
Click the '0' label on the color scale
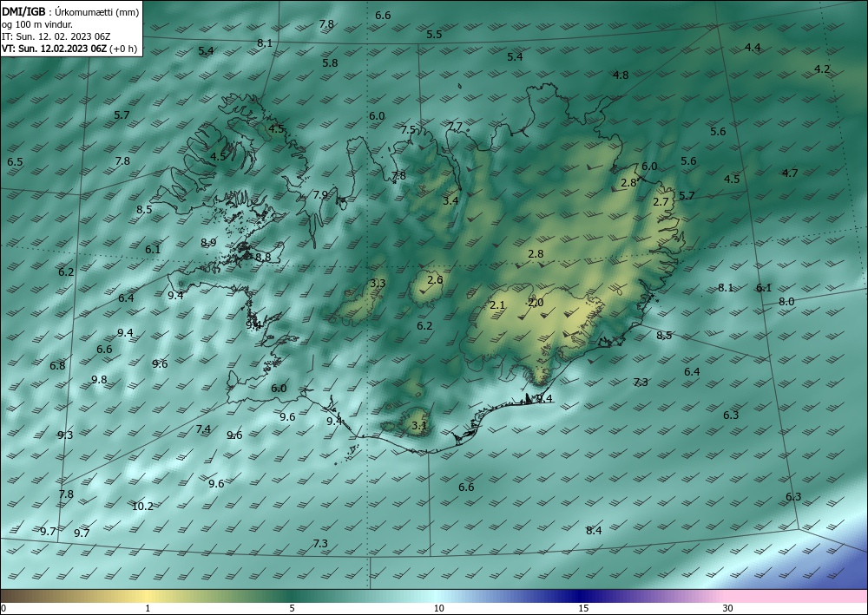click(3, 608)
